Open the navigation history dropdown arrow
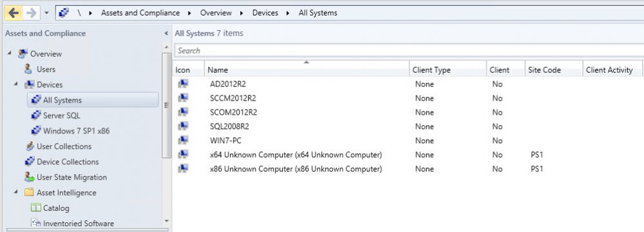644x232 pixels. (x=46, y=13)
